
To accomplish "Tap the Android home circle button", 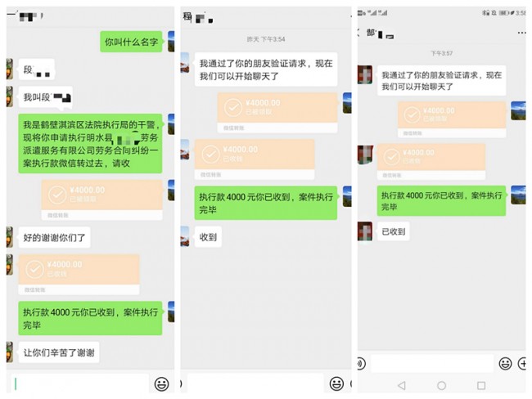I will click(x=441, y=385).
